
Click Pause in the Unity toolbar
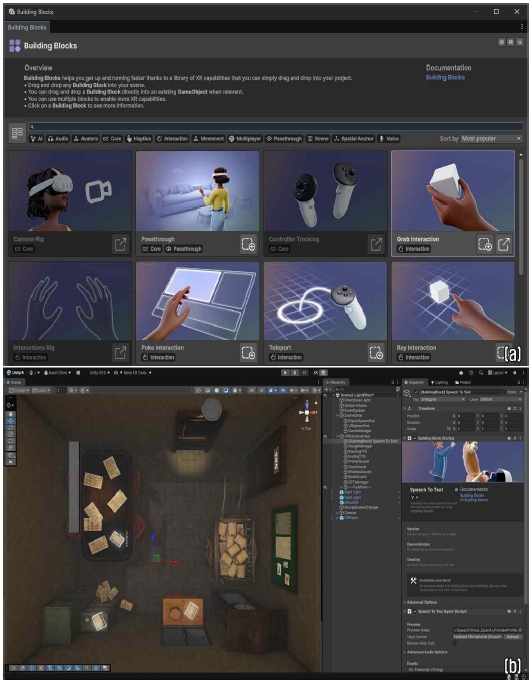click(x=294, y=373)
